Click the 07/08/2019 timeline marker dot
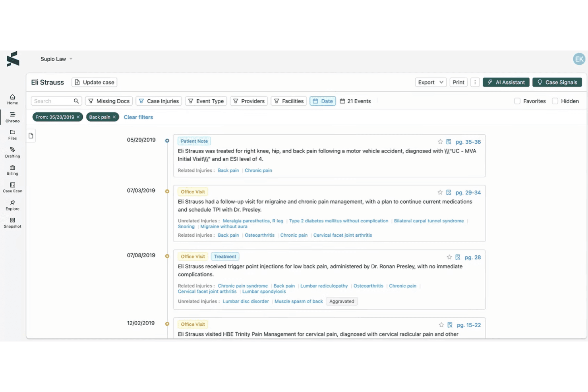Screen dimensions: 588x392 pyautogui.click(x=167, y=256)
